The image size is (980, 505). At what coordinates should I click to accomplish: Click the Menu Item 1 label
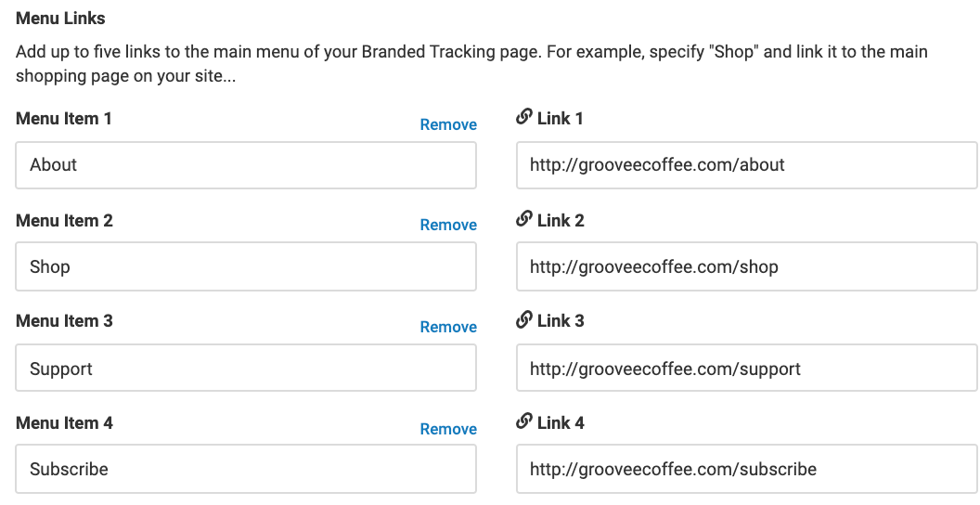[x=64, y=118]
